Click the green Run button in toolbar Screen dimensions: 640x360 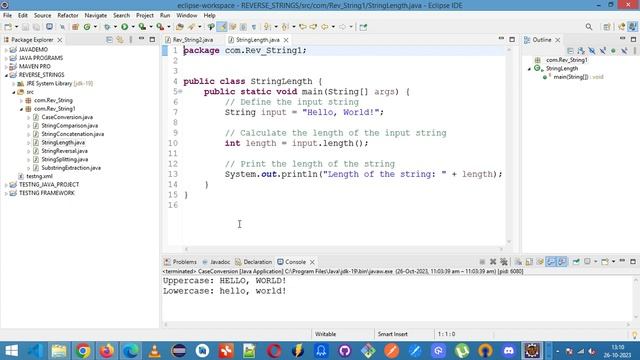click(x=124, y=27)
